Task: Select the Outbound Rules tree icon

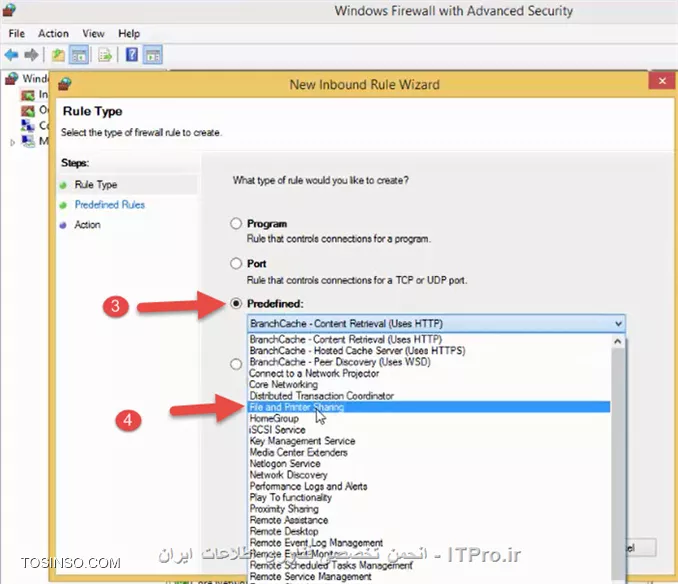Action: point(28,110)
